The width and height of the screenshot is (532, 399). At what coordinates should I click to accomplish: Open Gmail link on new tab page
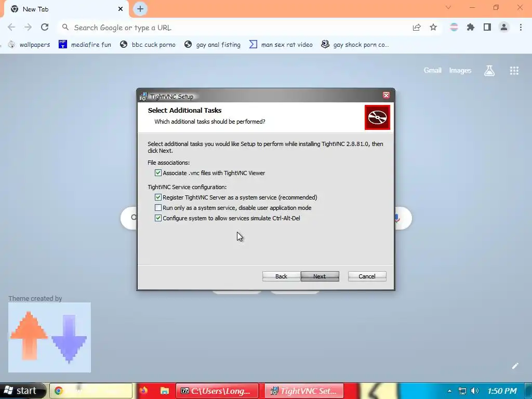click(433, 71)
